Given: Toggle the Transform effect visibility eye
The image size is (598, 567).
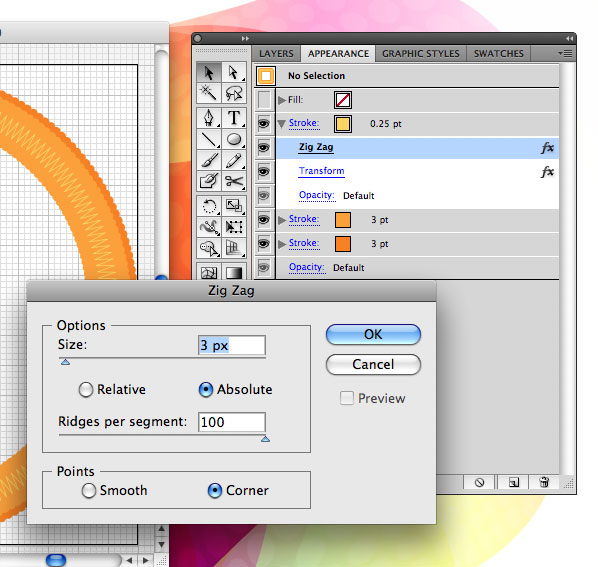Looking at the screenshot, I should pos(264,172).
